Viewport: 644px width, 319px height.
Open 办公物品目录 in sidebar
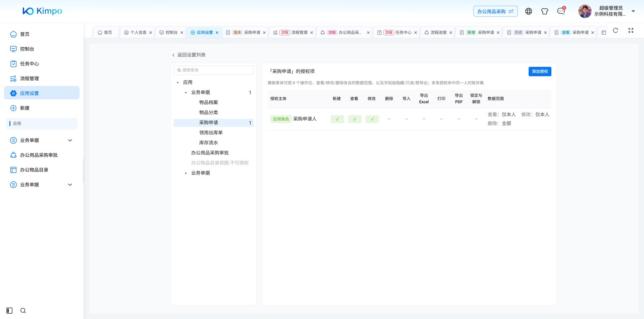42,170
